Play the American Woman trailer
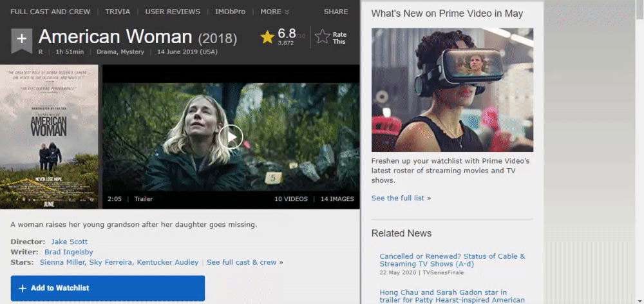 pos(231,137)
